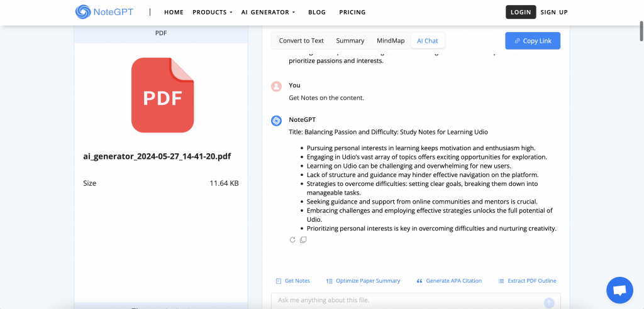This screenshot has width=644, height=309.
Task: Click the You user avatar
Action: tap(277, 86)
